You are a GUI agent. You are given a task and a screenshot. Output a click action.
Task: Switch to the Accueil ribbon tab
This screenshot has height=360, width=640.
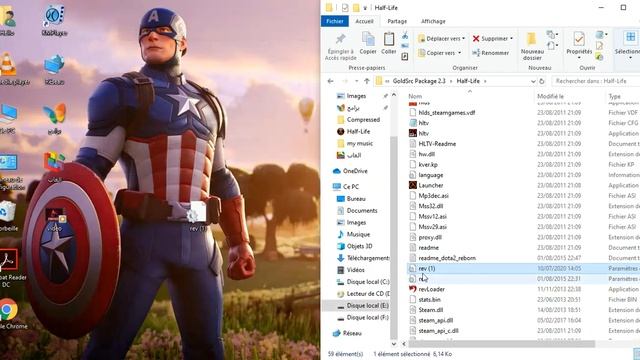coord(364,21)
